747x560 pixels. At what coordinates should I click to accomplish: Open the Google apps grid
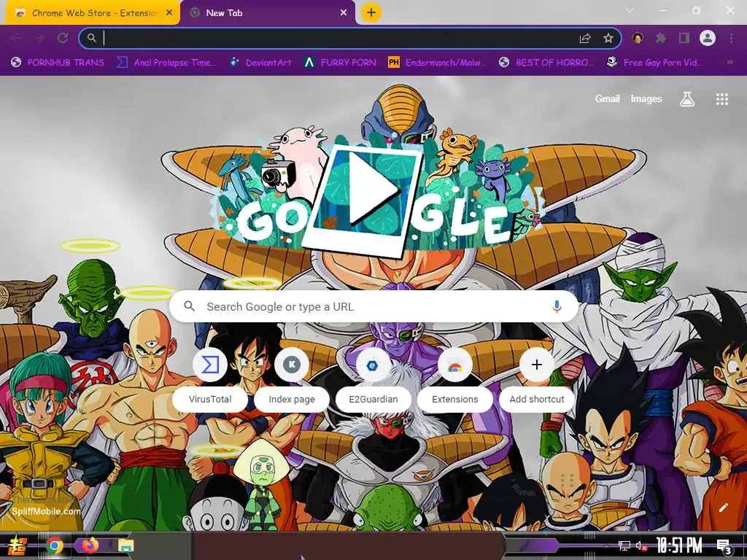[721, 99]
